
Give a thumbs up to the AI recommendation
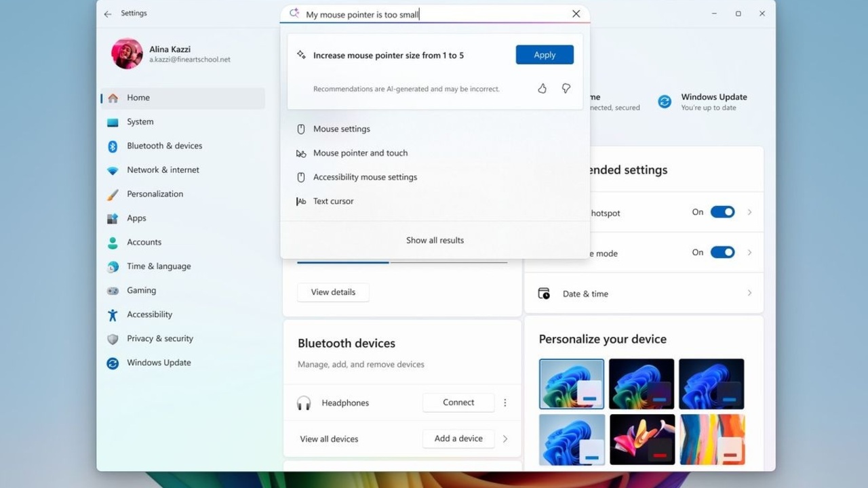542,88
